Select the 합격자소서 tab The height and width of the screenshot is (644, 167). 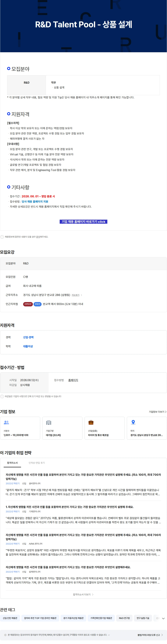tap(12, 463)
